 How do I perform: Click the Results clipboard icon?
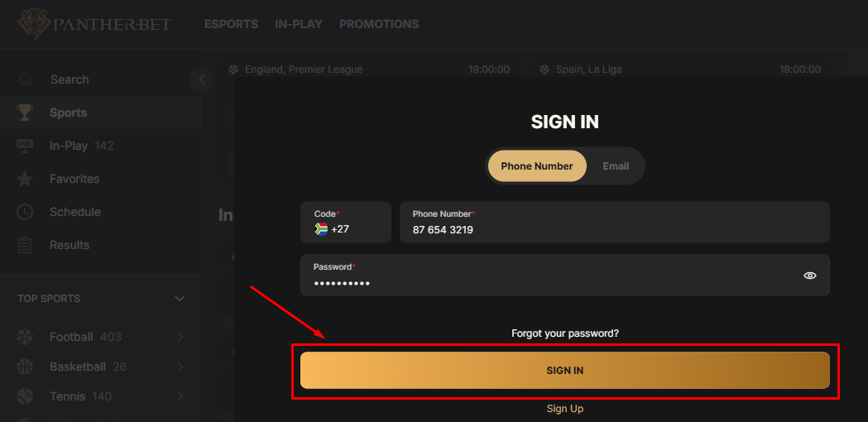pos(25,245)
